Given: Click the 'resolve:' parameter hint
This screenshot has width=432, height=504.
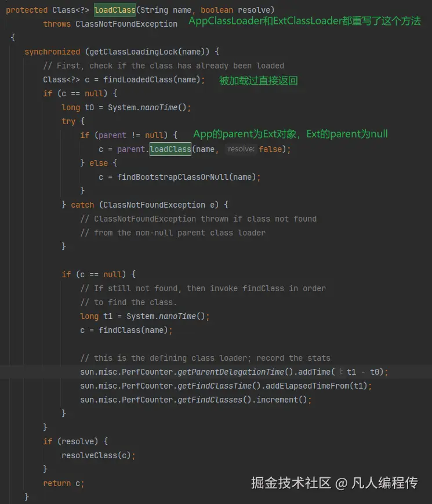Looking at the screenshot, I should coord(241,149).
